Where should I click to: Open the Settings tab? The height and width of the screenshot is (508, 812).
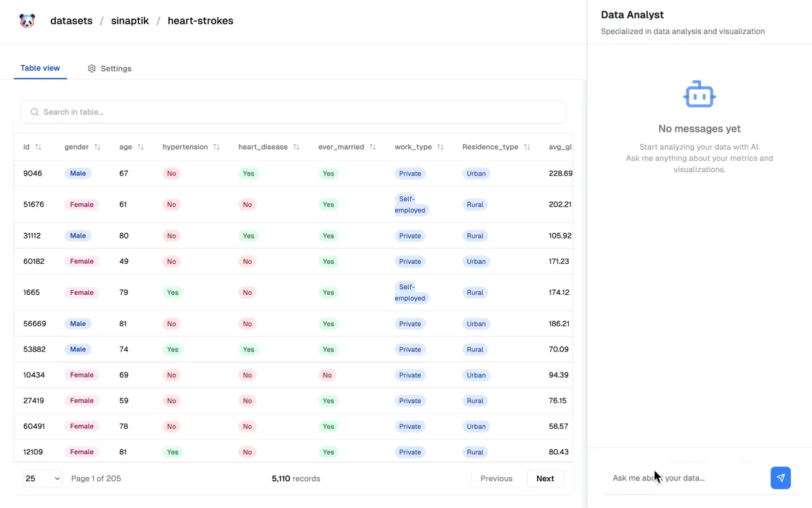coord(109,68)
